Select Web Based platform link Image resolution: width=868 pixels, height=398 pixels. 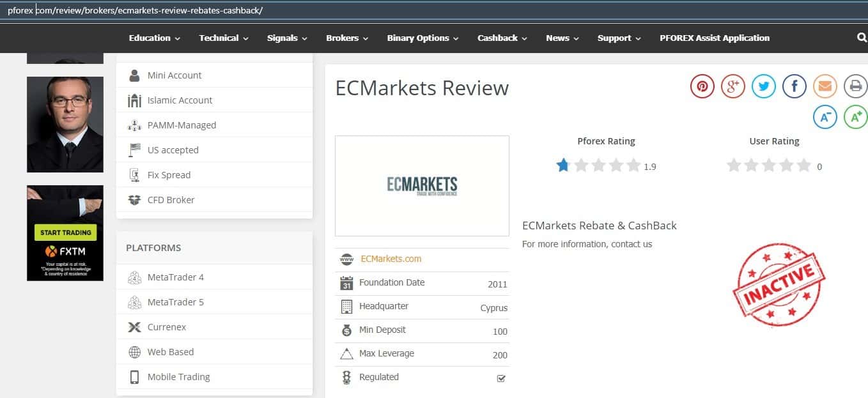pyautogui.click(x=171, y=352)
